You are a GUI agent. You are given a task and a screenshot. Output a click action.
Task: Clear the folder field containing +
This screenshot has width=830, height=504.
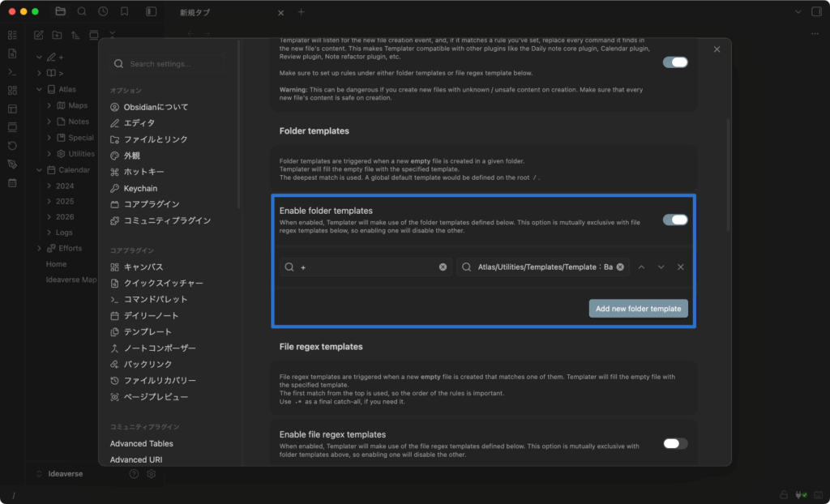coord(443,267)
